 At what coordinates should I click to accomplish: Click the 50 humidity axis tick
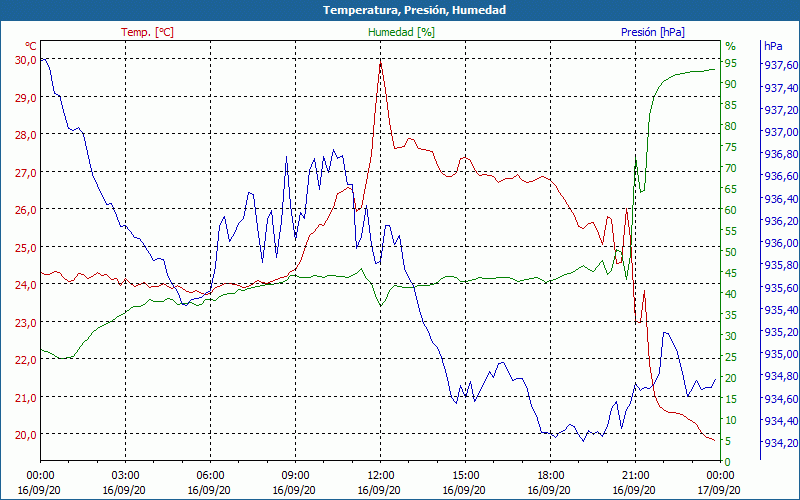(731, 252)
